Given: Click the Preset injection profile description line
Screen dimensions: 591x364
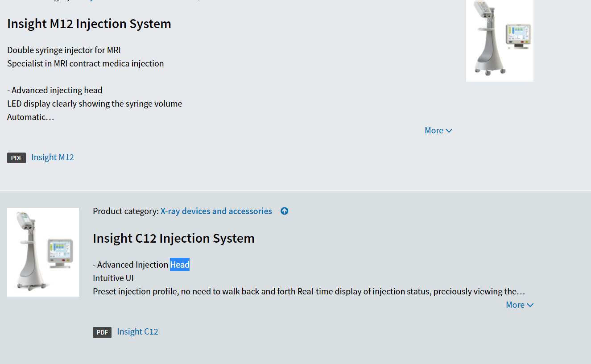Looking at the screenshot, I should (309, 291).
